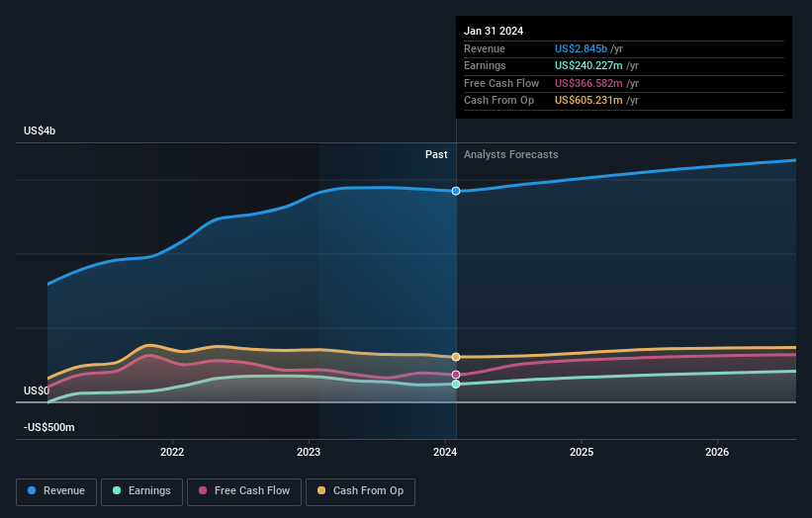Click the Earnings row label in tooltip
Viewport: 812px width, 518px height.
(485, 65)
